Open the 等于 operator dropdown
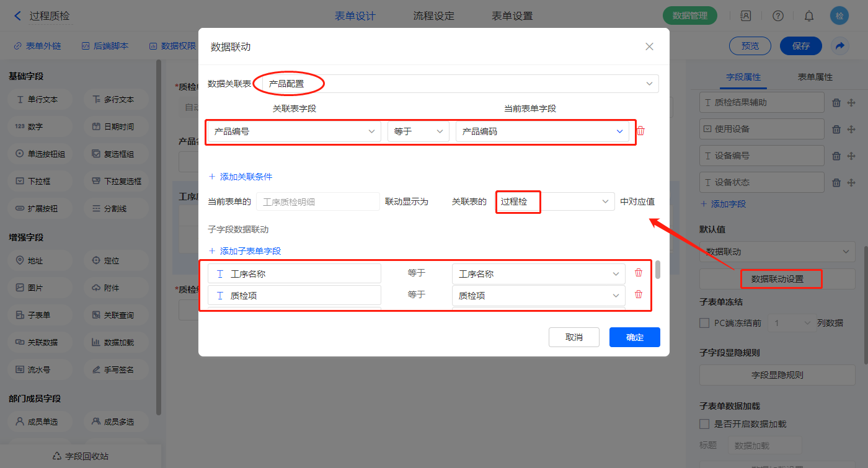Screen dimensions: 868x468 (x=418, y=131)
